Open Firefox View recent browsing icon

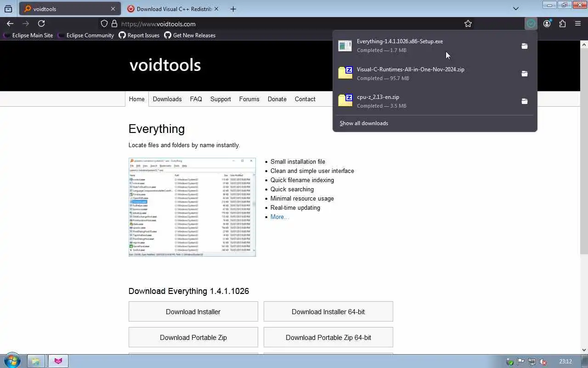point(8,9)
